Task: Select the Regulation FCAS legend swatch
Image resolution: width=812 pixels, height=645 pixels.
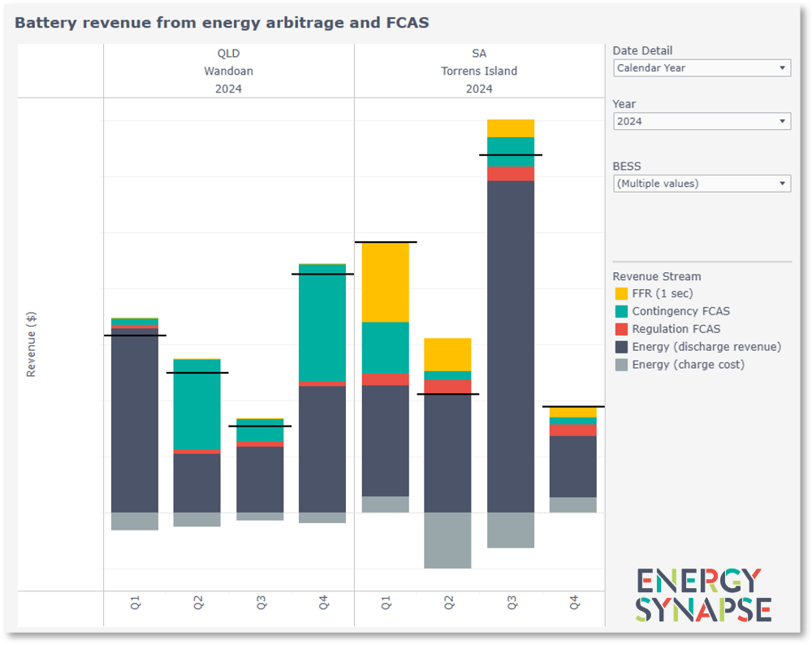Action: [621, 329]
